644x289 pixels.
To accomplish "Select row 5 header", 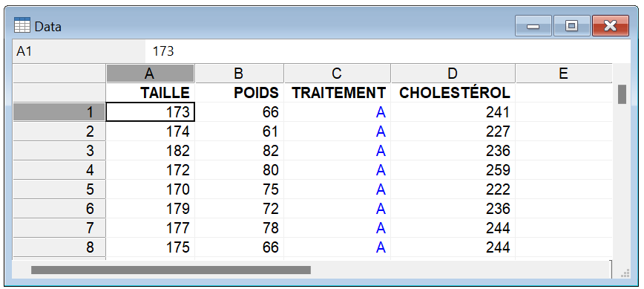I will click(59, 189).
